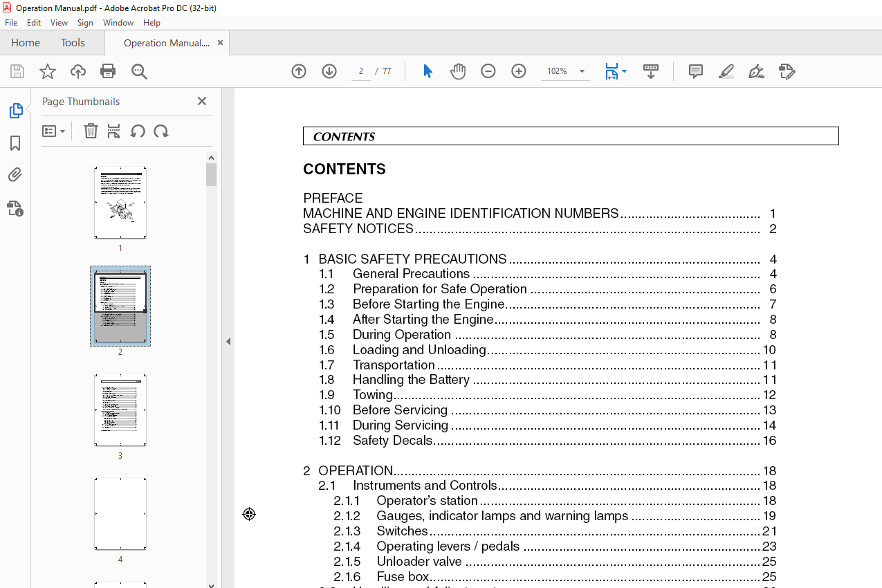Open the Edit menu

tap(34, 23)
